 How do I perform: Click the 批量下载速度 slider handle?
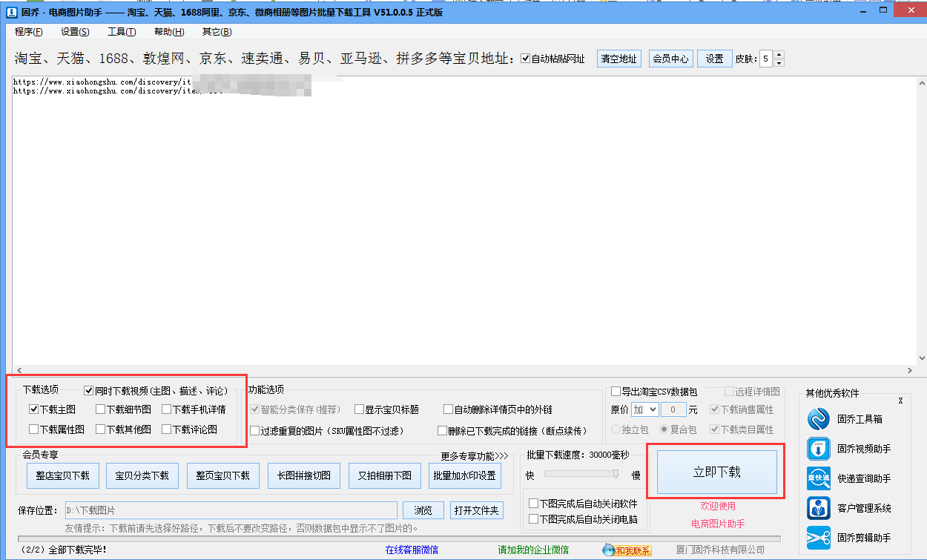point(616,474)
